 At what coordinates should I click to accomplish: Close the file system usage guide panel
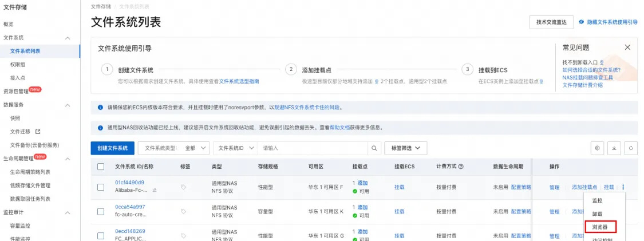627,48
